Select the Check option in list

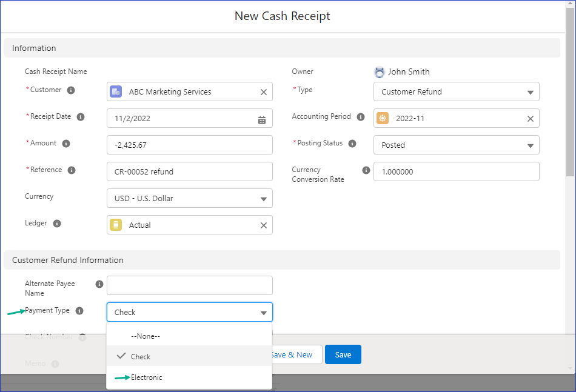point(189,356)
